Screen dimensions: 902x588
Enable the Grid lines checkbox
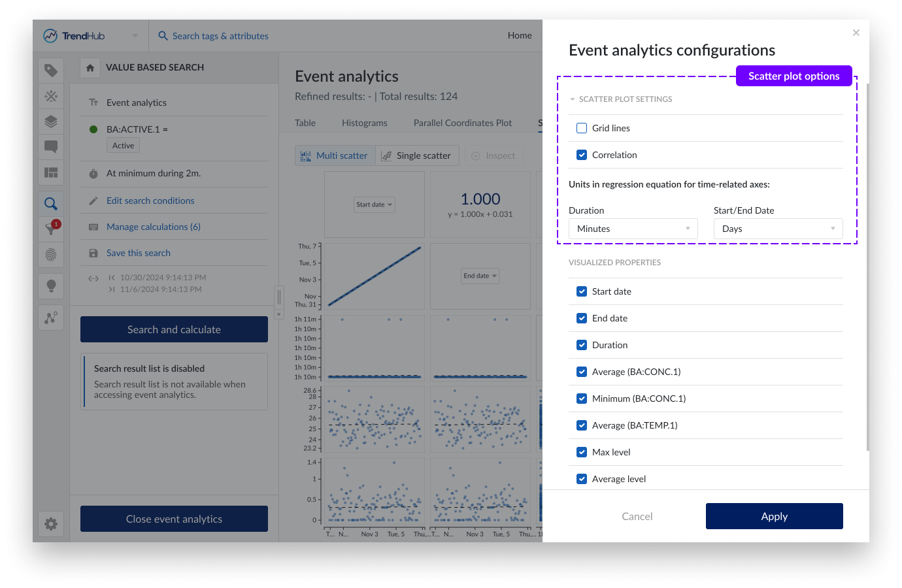pos(582,128)
